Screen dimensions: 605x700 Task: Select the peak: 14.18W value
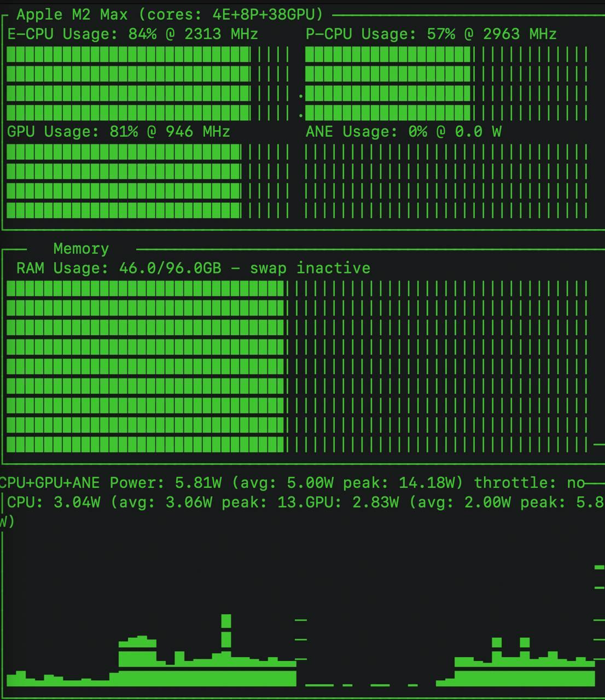pyautogui.click(x=408, y=482)
